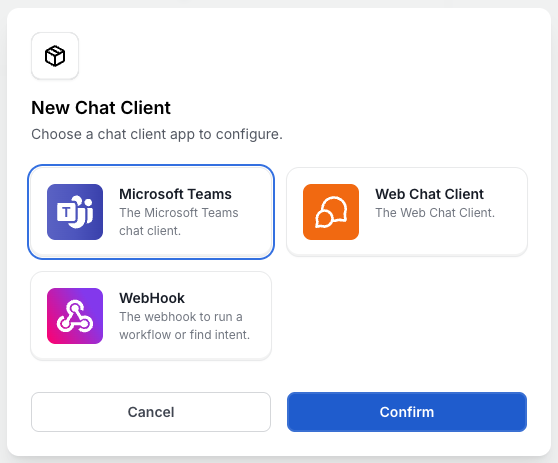
Task: Click the "New Chat Client" heading
Action: pos(101,107)
